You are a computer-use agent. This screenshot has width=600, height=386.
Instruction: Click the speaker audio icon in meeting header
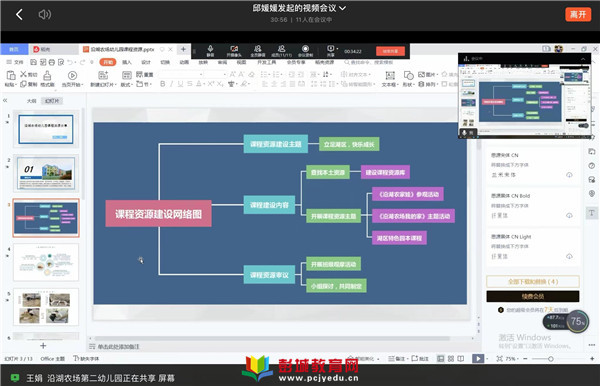point(45,15)
